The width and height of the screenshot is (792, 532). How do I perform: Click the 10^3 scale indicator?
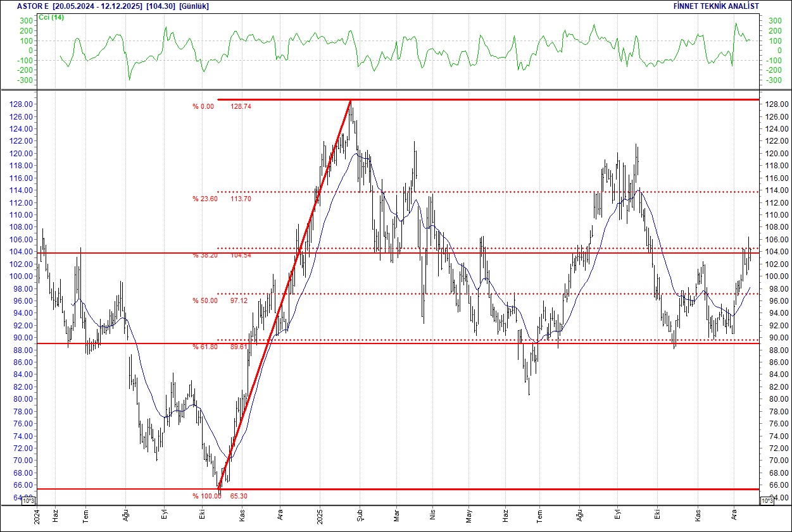(29, 500)
